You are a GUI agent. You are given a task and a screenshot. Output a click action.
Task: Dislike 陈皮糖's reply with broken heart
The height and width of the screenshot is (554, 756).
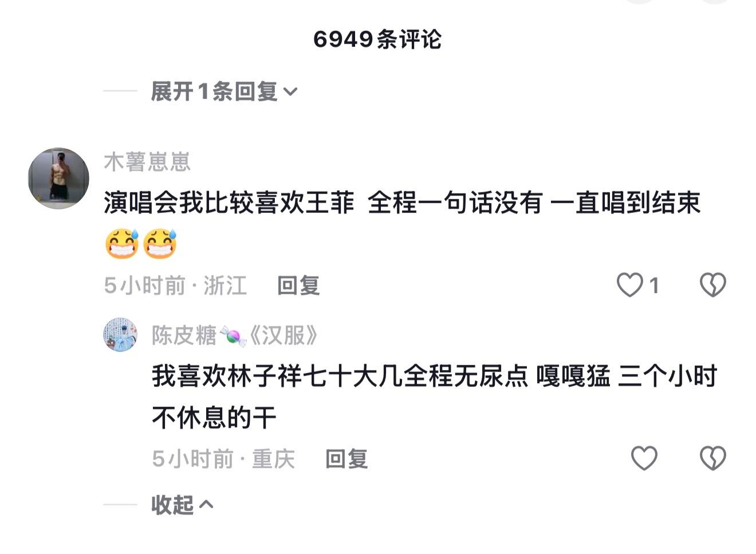(713, 458)
